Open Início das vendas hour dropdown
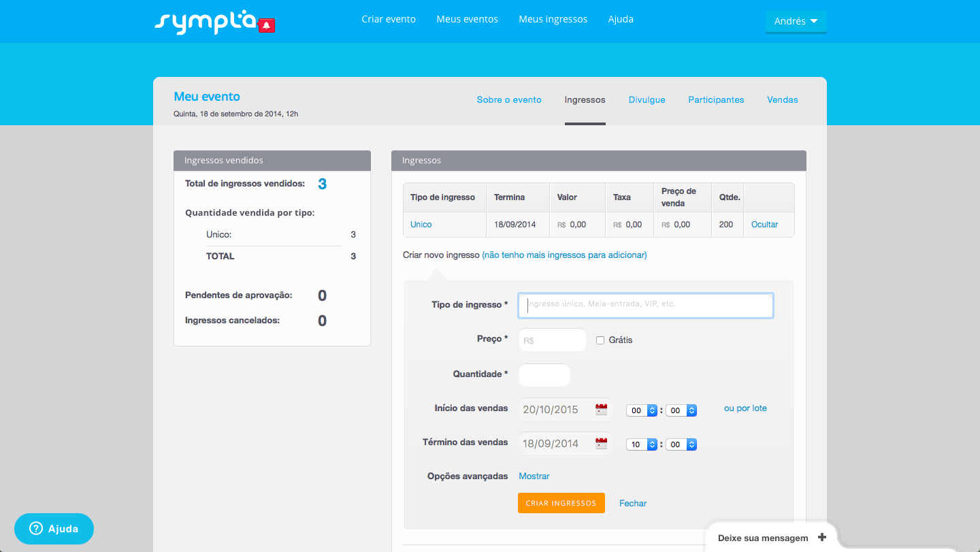 tap(642, 410)
